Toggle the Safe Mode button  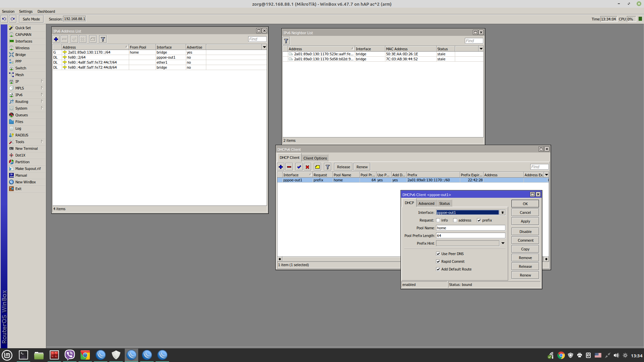31,19
